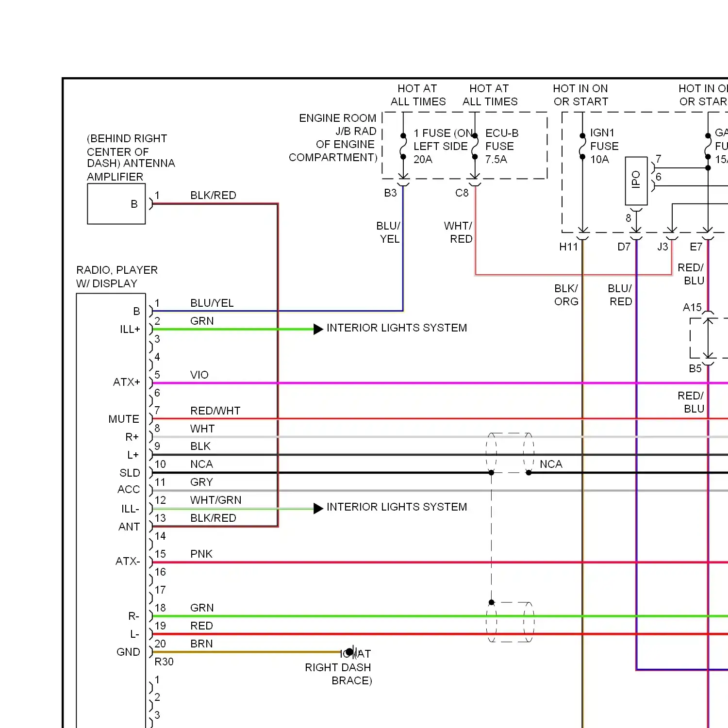Click the 'NCA' label on pin 10

201,464
